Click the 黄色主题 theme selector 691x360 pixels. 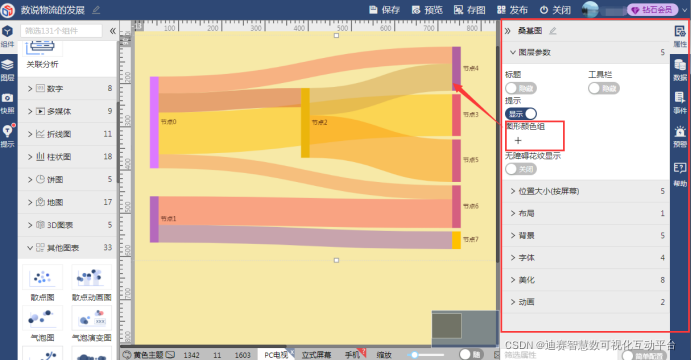(149, 355)
